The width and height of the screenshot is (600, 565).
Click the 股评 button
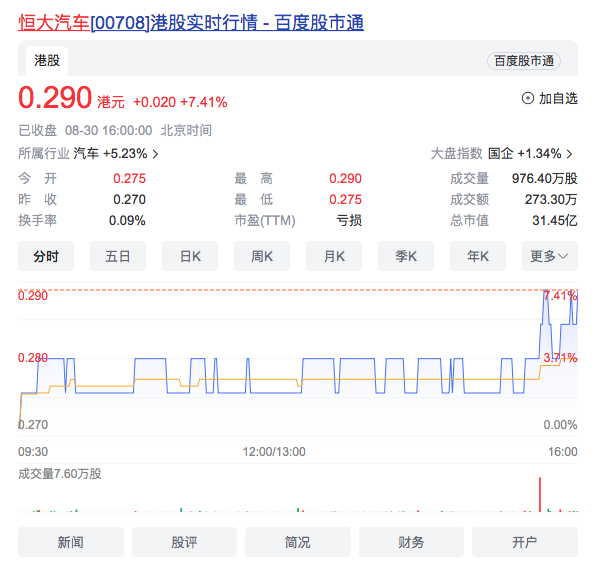coord(184,542)
